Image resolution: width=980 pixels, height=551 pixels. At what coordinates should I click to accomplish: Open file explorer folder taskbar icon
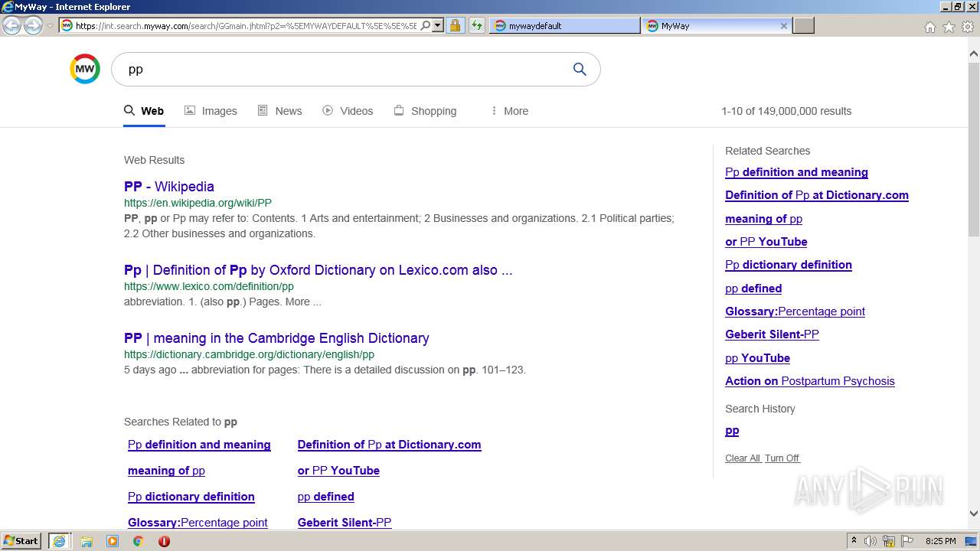click(87, 541)
